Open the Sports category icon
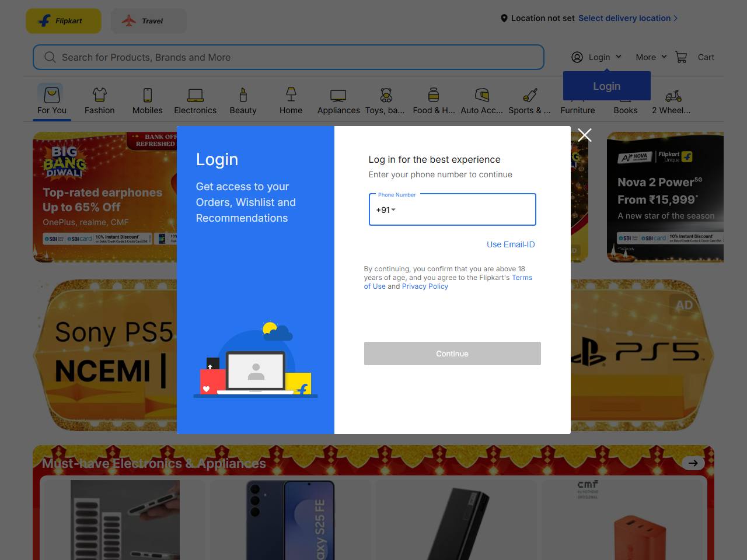Screen dimensions: 747x560 530,94
